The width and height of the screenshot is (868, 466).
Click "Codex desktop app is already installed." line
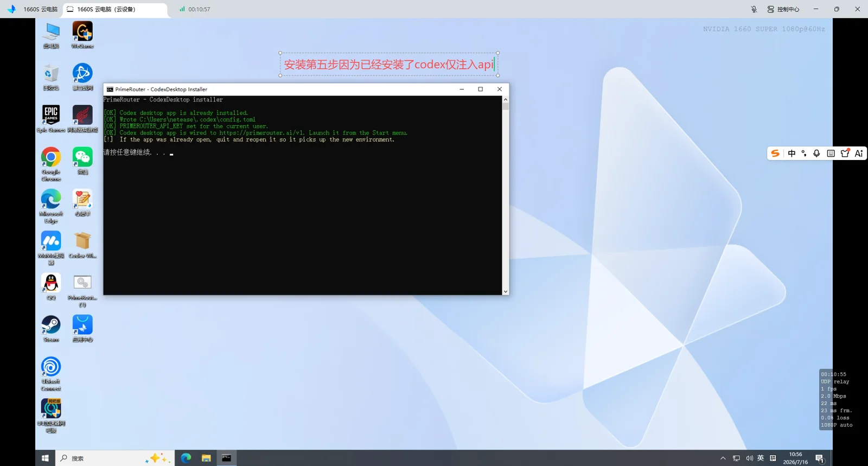176,113
